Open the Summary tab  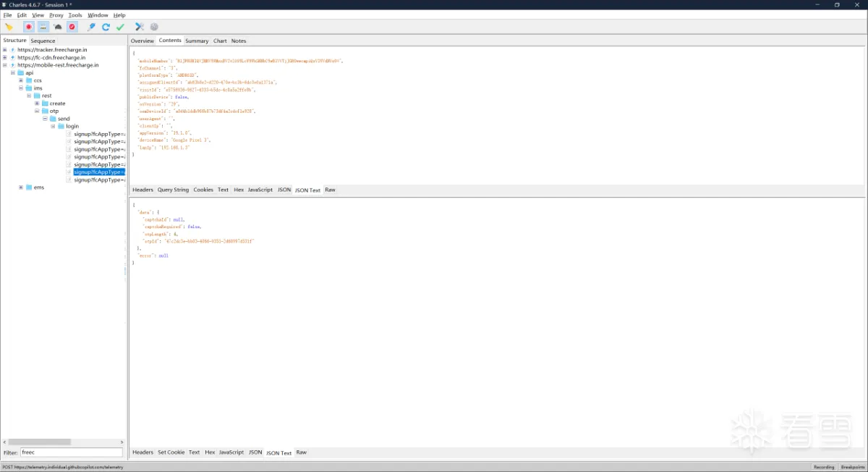pyautogui.click(x=197, y=41)
